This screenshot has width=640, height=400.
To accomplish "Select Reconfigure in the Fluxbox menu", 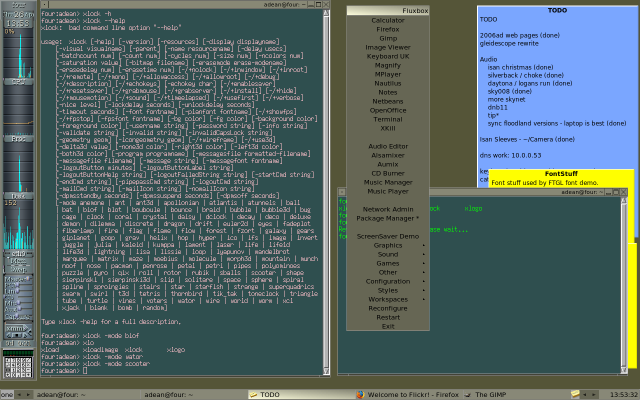I will (x=388, y=308).
